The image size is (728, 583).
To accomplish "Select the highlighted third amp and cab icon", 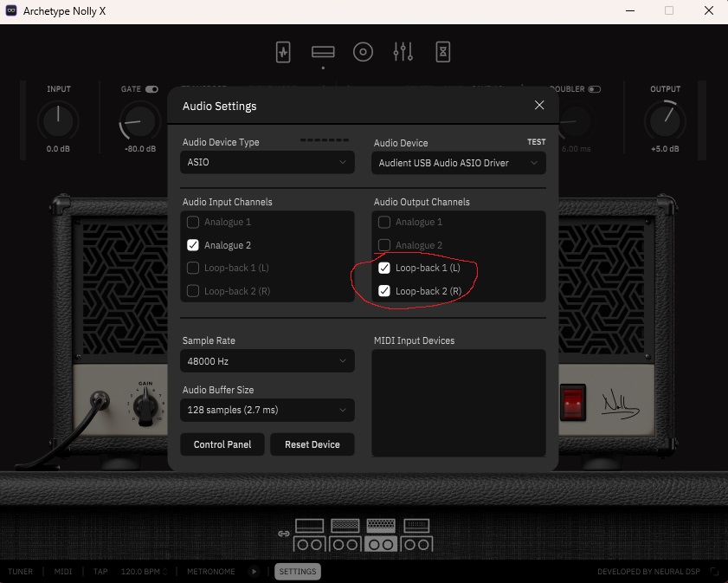I will pyautogui.click(x=381, y=535).
